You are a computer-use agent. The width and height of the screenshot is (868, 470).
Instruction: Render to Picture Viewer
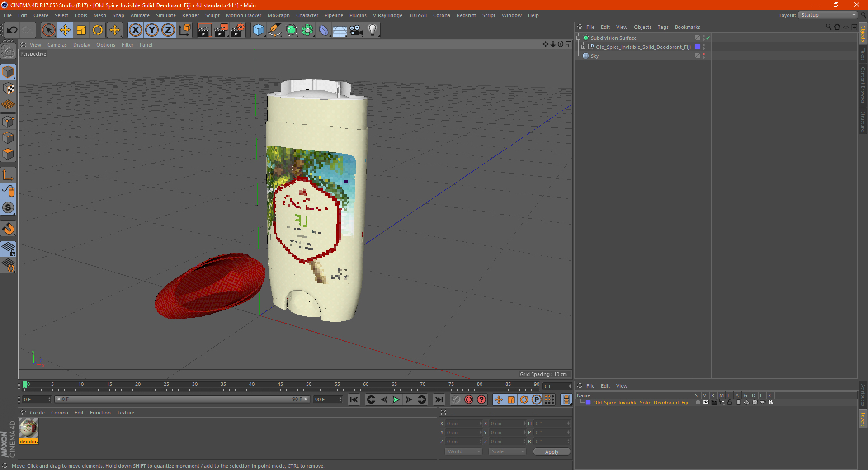(221, 30)
